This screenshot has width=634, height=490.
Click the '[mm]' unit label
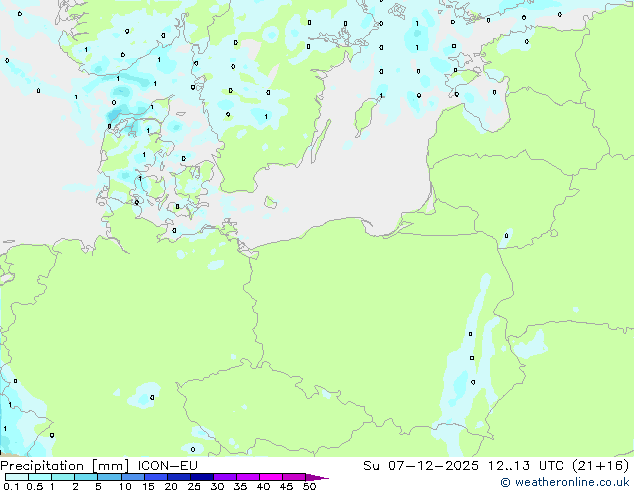point(111,466)
